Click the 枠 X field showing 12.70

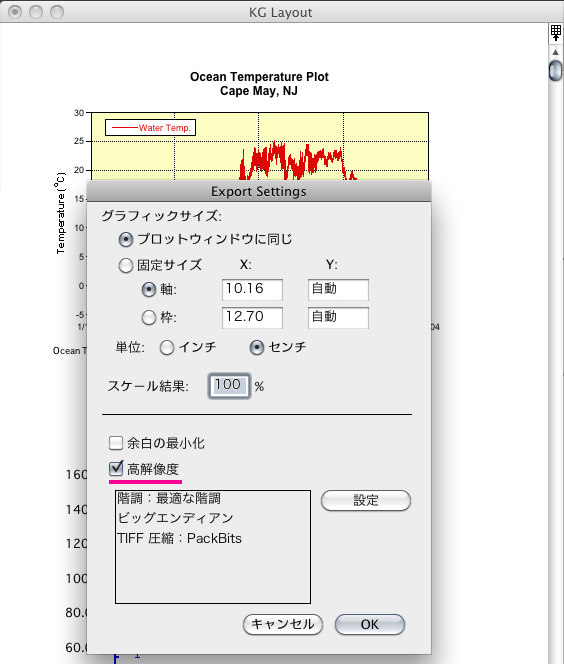pos(252,318)
